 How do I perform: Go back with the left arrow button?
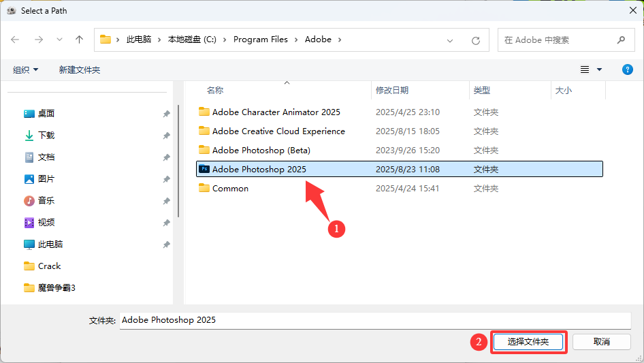click(x=15, y=40)
